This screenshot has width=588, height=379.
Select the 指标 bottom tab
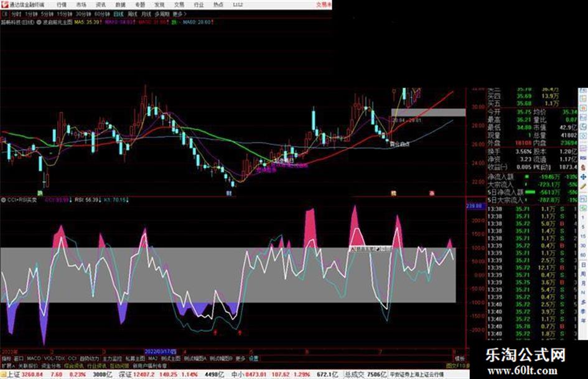tap(6, 358)
